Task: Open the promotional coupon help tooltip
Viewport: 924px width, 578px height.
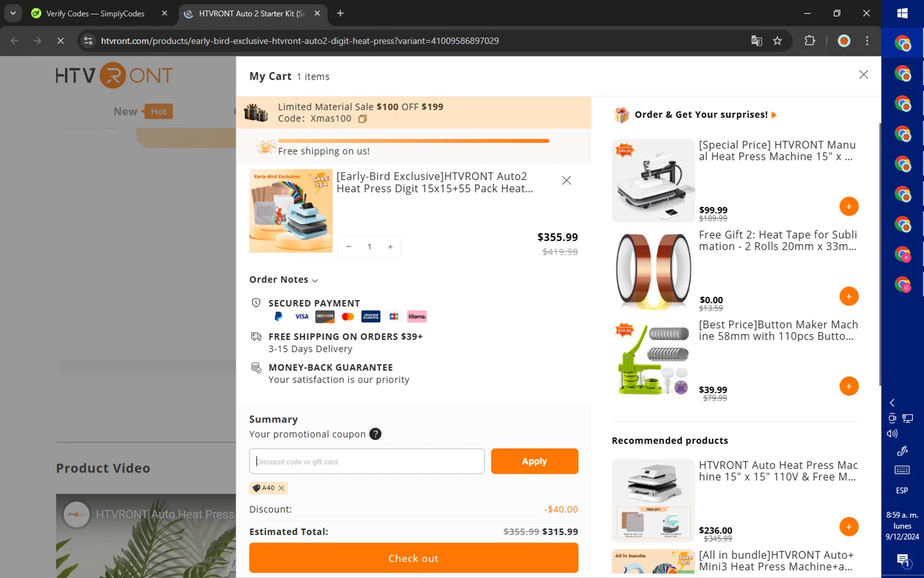Action: click(x=375, y=434)
